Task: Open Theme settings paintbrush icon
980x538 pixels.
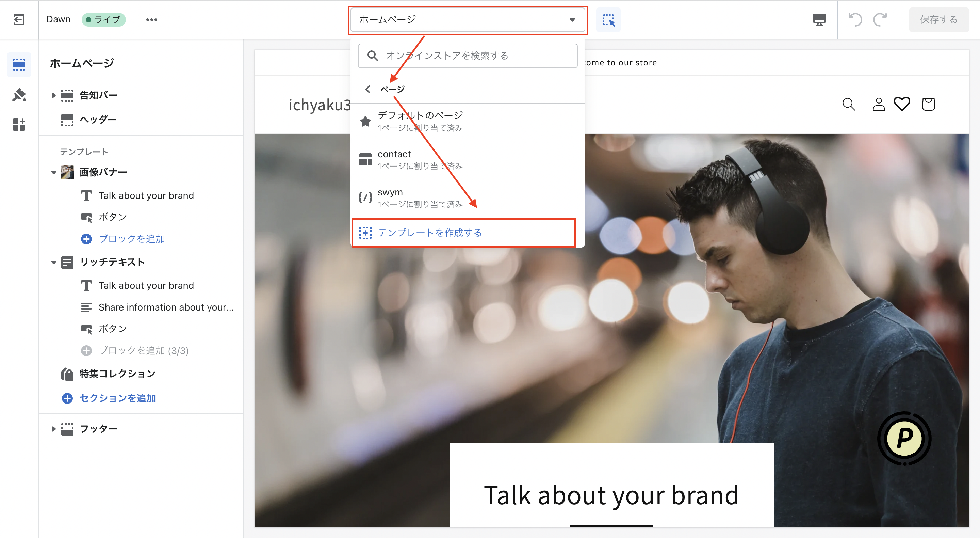Action: click(x=19, y=95)
